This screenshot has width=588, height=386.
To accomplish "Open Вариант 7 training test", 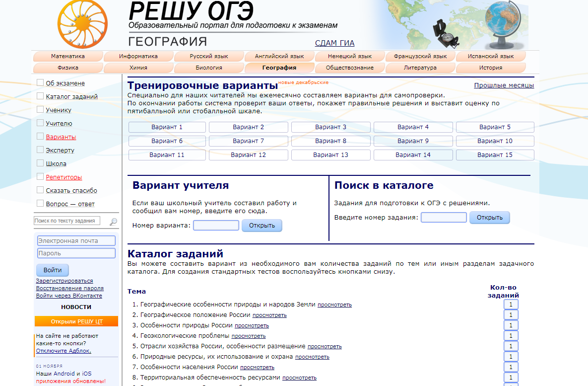I will (248, 141).
